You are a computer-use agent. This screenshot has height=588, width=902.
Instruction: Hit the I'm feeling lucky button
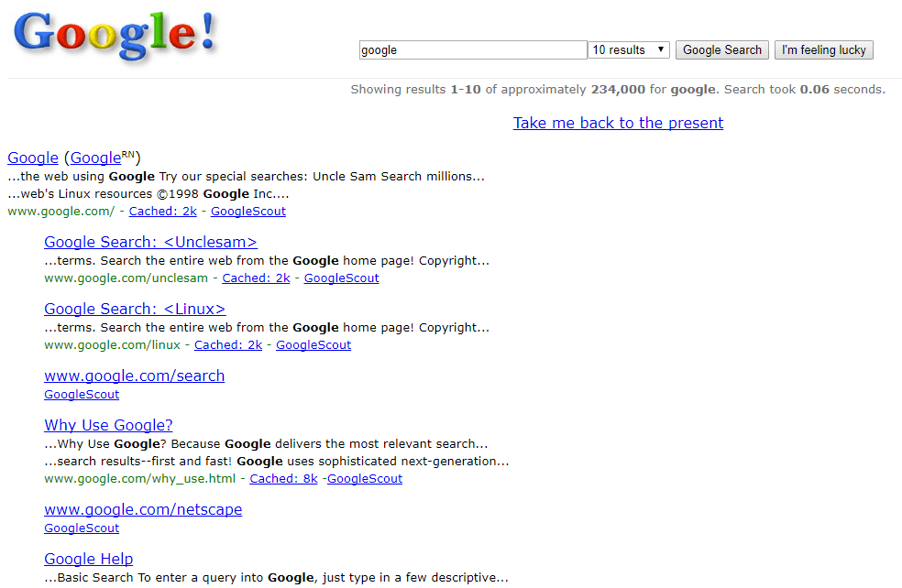point(824,50)
